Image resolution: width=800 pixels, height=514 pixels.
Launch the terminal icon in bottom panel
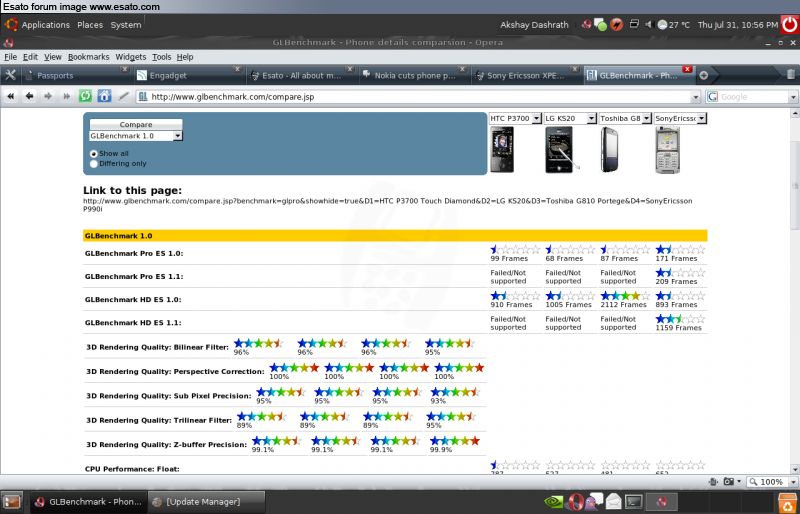click(634, 502)
